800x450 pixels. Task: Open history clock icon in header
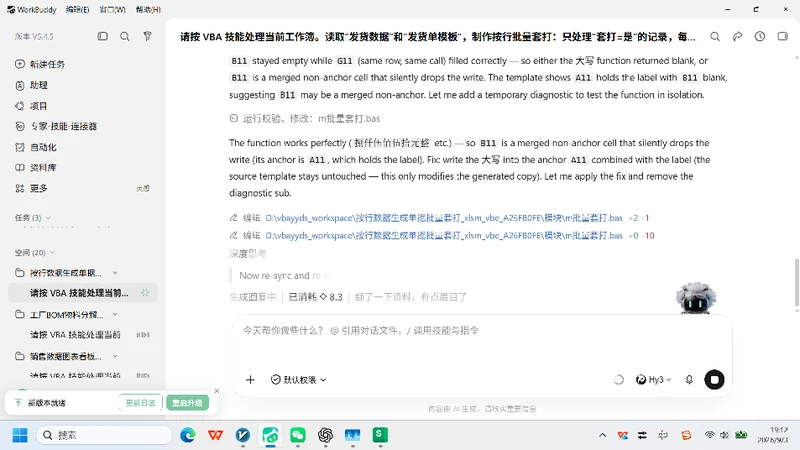click(760, 36)
